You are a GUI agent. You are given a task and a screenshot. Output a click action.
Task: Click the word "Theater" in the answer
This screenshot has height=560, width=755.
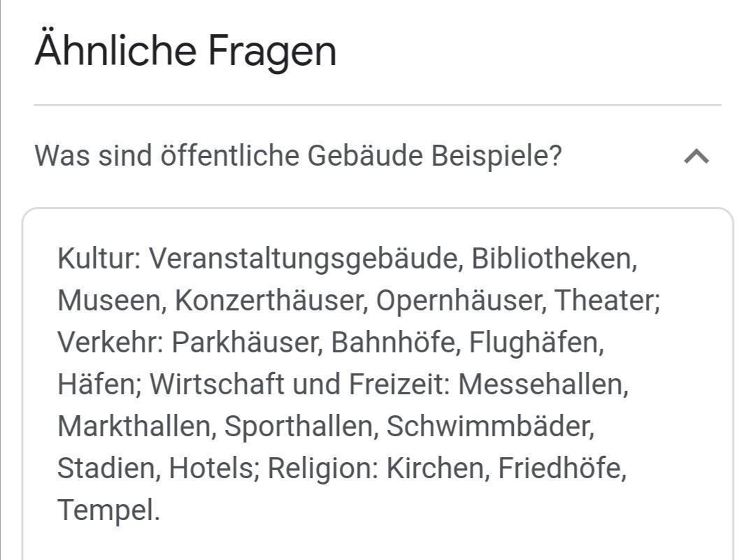(605, 301)
